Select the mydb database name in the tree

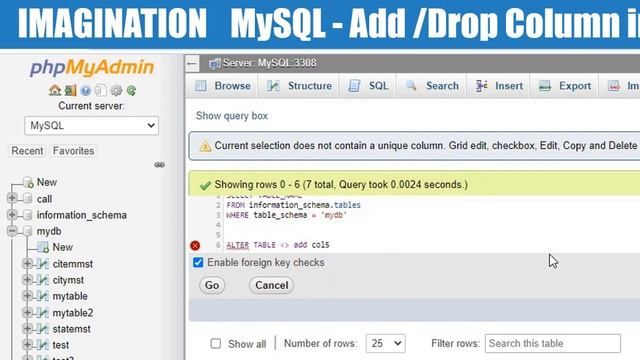pyautogui.click(x=49, y=231)
